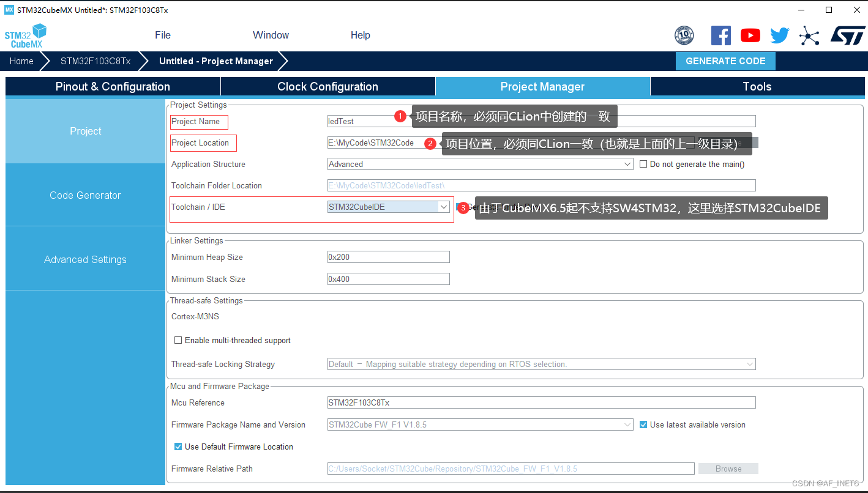Click the ST community network icon
This screenshot has height=493, width=868.
coord(809,36)
